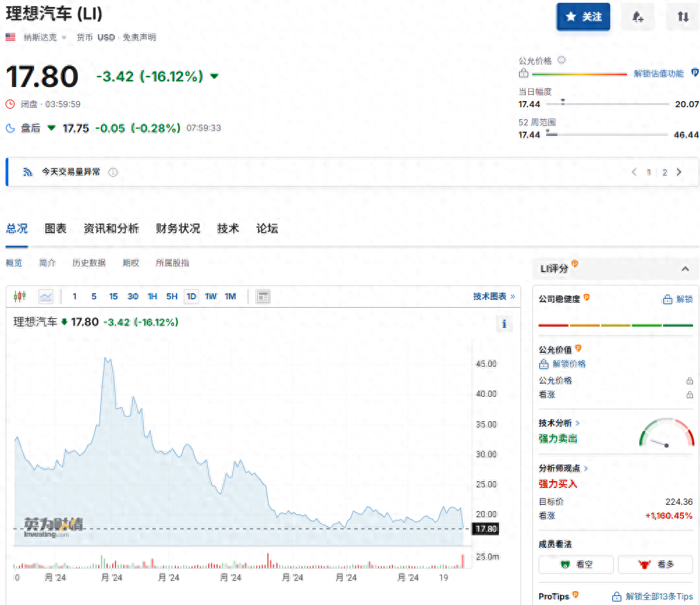Screen dimensions: 700x605
Task: Open the 技术图表 link
Action: pyautogui.click(x=494, y=297)
